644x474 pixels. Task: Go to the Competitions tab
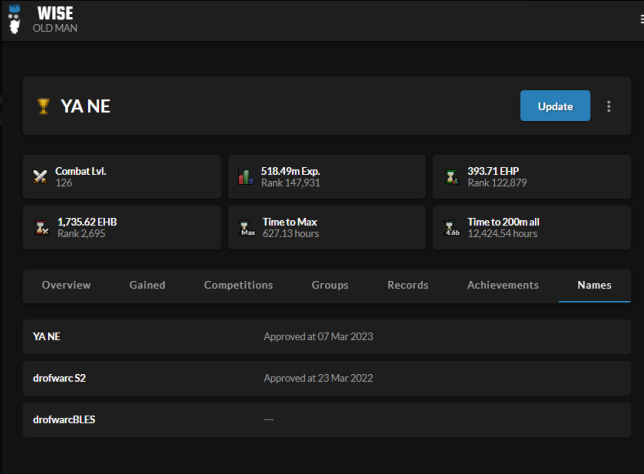point(238,285)
